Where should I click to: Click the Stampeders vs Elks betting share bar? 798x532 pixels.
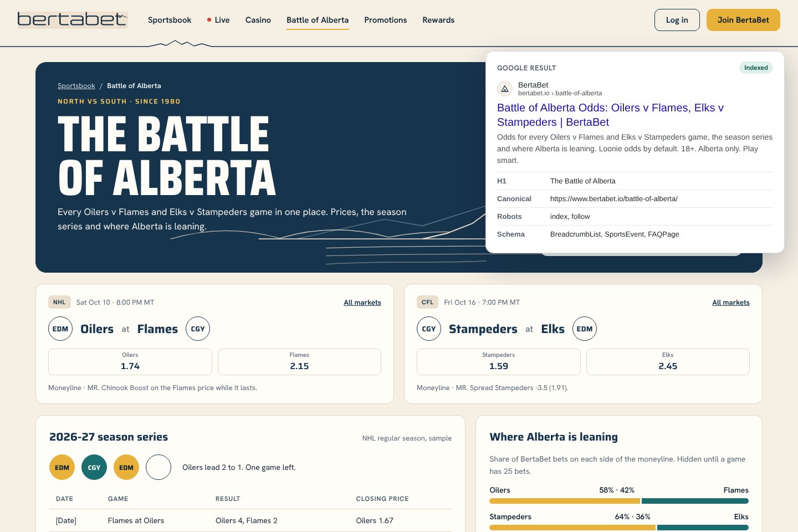coord(619,528)
